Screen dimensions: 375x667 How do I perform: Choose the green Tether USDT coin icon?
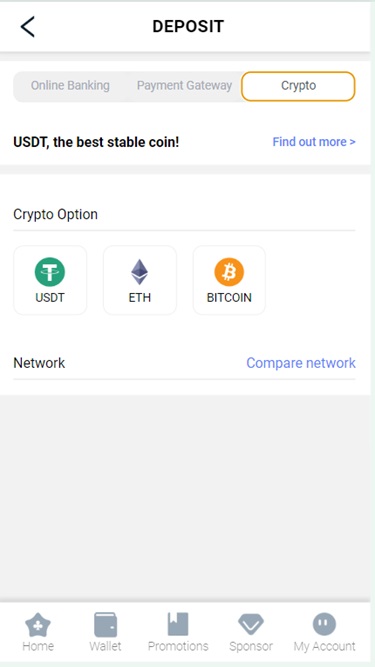coord(50,272)
